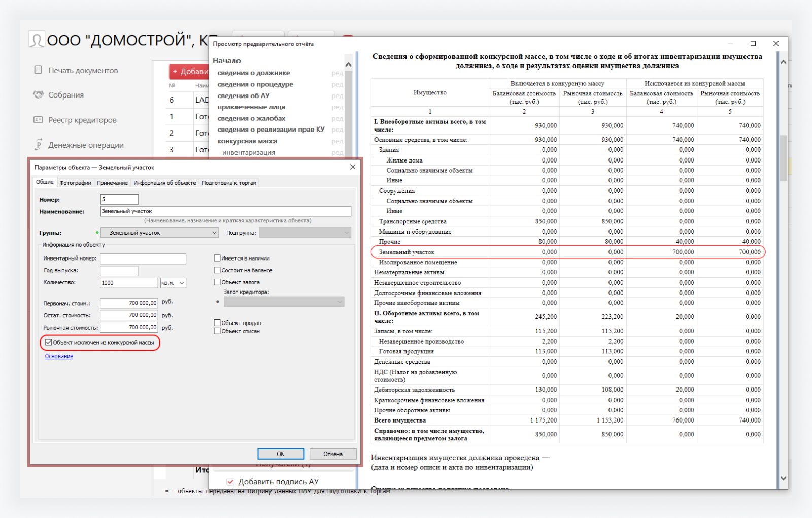This screenshot has width=812, height=518.
Task: Toggle Добавить подпись АУ checkbox
Action: click(x=230, y=482)
